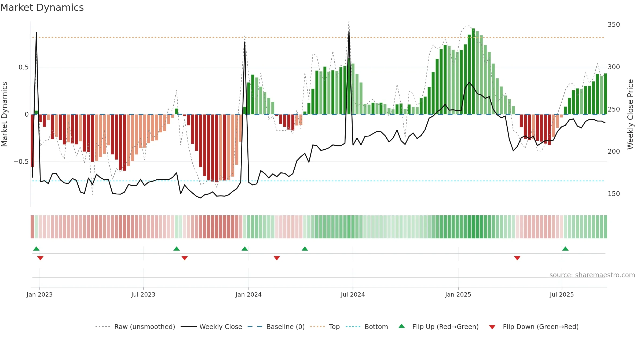Select the flip-up marker nearest Jan 2023
This screenshot has height=362, width=644.
click(36, 249)
